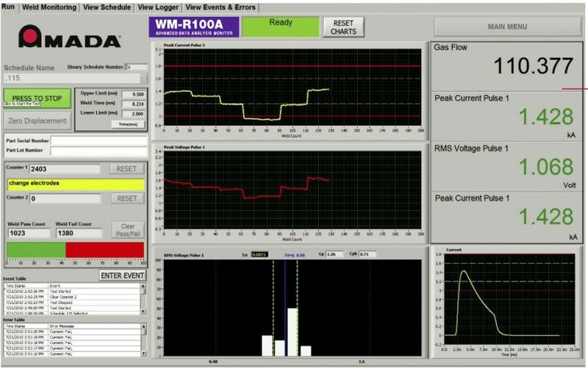The height and width of the screenshot is (369, 588).
Task: Click the WM-R100A title banner
Action: pos(194,27)
